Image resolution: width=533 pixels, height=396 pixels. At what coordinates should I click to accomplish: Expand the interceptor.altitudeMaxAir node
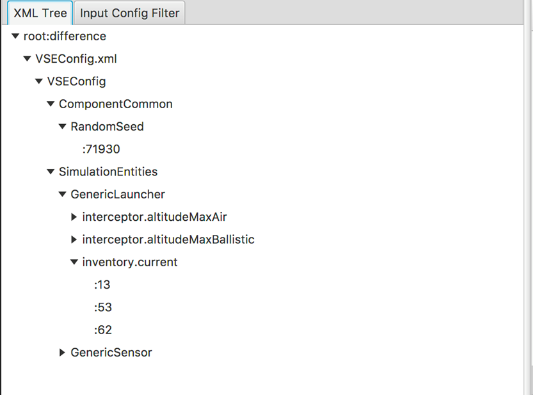(74, 217)
